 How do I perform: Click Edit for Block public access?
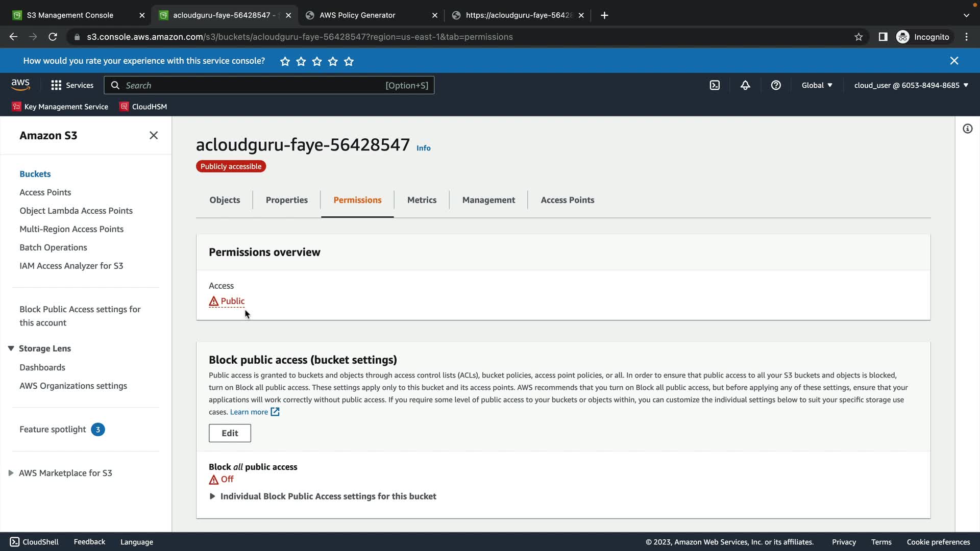click(x=230, y=433)
